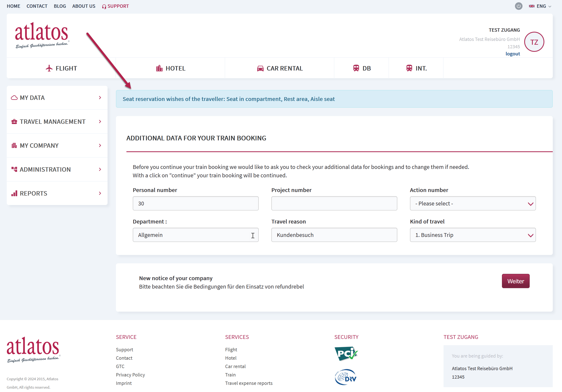
Task: Open footer GTC link
Action: 120,366
